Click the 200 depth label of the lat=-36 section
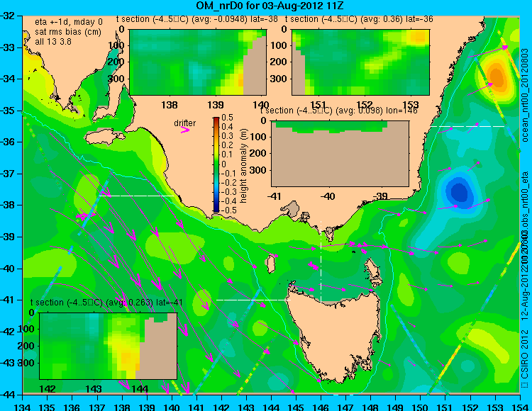This screenshot has width=532, height=411. point(279,62)
